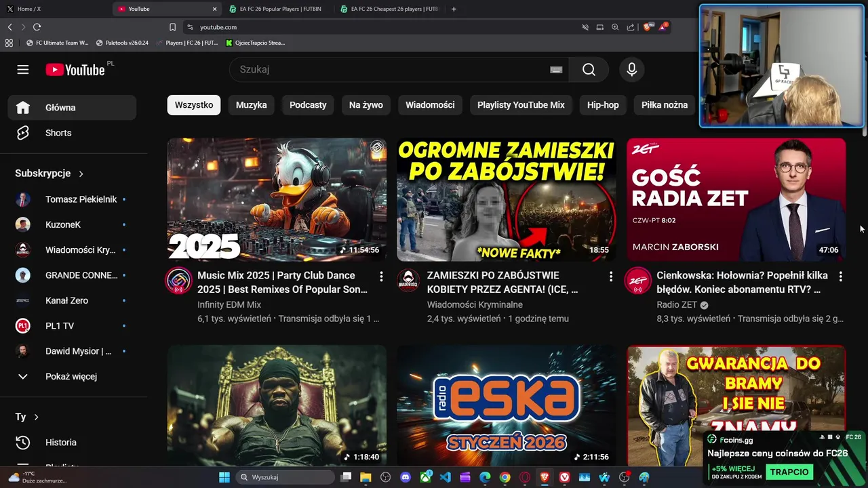Open browser apps grid in bookmarks bar
The height and width of the screenshot is (488, 868).
9,43
